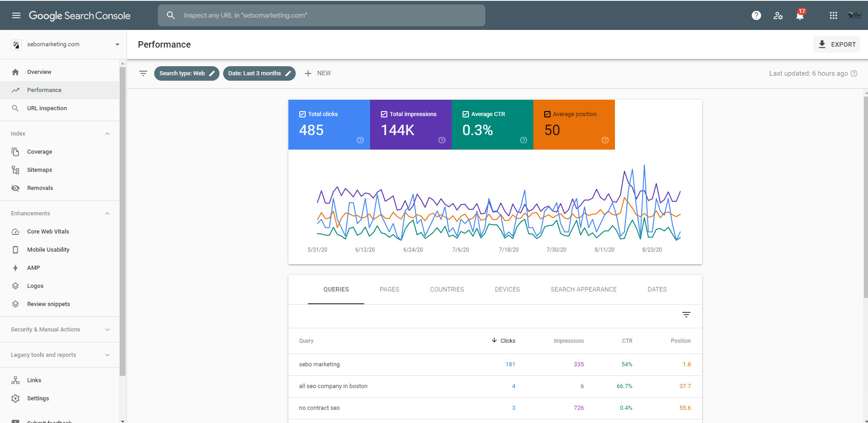Click the Date: Last 3 months chip
The width and height of the screenshot is (868, 423).
tap(259, 73)
